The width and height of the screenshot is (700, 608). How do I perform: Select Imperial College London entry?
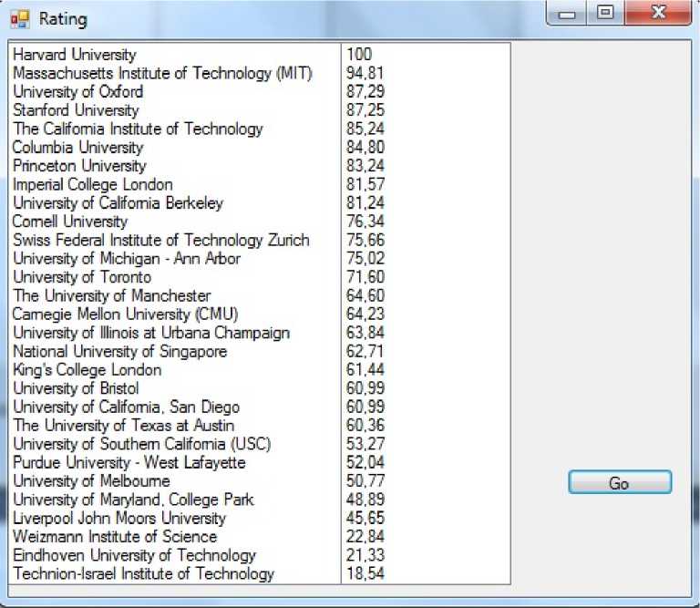point(93,184)
